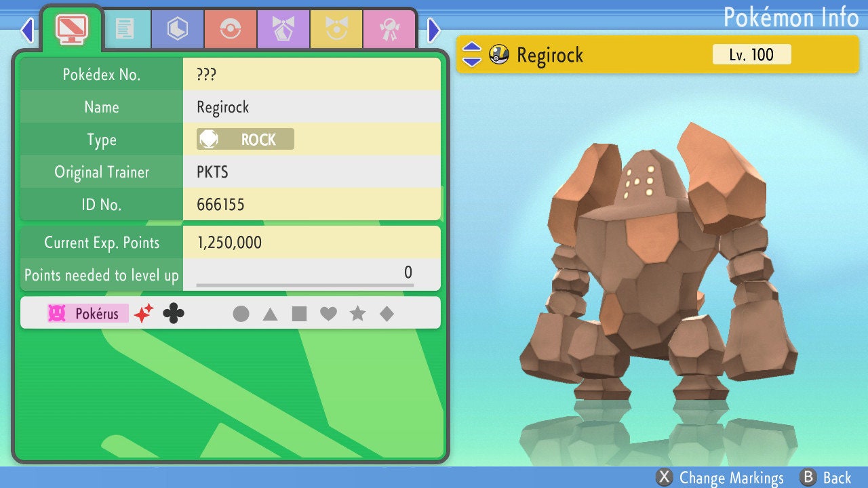Open the trainer memo tab
The height and width of the screenshot is (488, 868).
125,29
